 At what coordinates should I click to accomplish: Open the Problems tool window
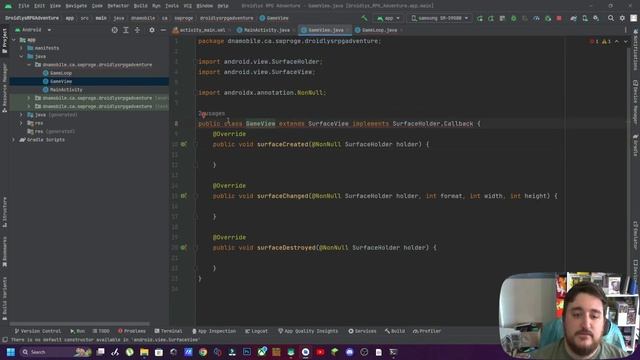coord(131,331)
